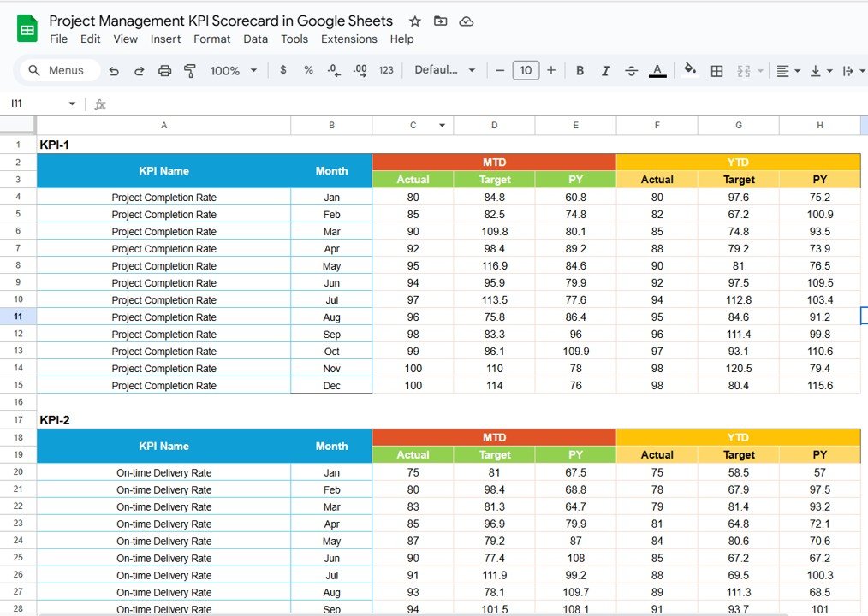The height and width of the screenshot is (616, 868).
Task: Toggle strikethrough formatting
Action: tap(632, 71)
